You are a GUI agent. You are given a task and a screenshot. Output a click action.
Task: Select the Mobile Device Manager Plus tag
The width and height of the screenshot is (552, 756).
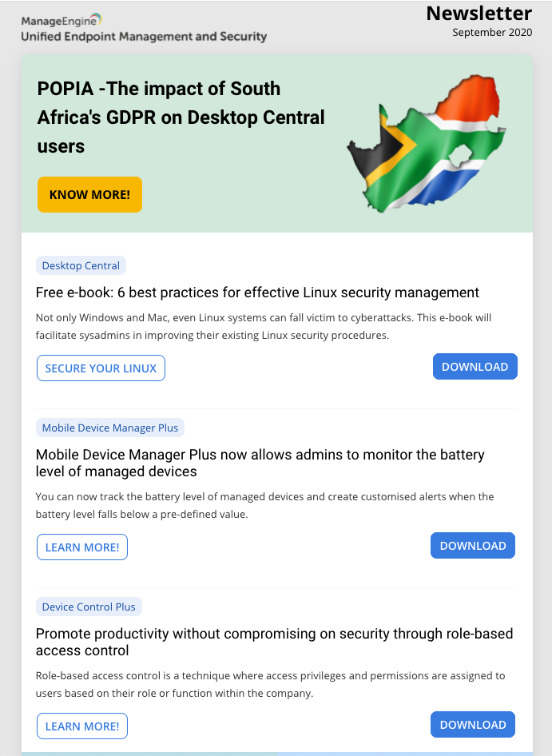coord(110,428)
